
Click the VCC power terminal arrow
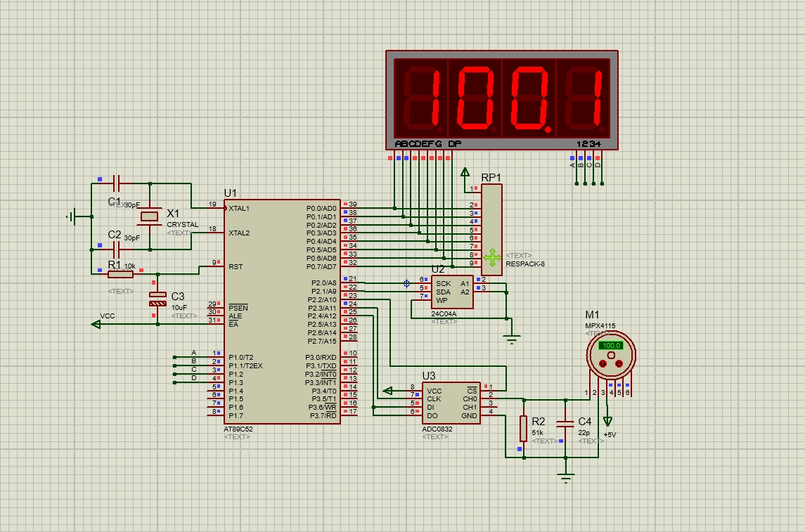pyautogui.click(x=96, y=324)
